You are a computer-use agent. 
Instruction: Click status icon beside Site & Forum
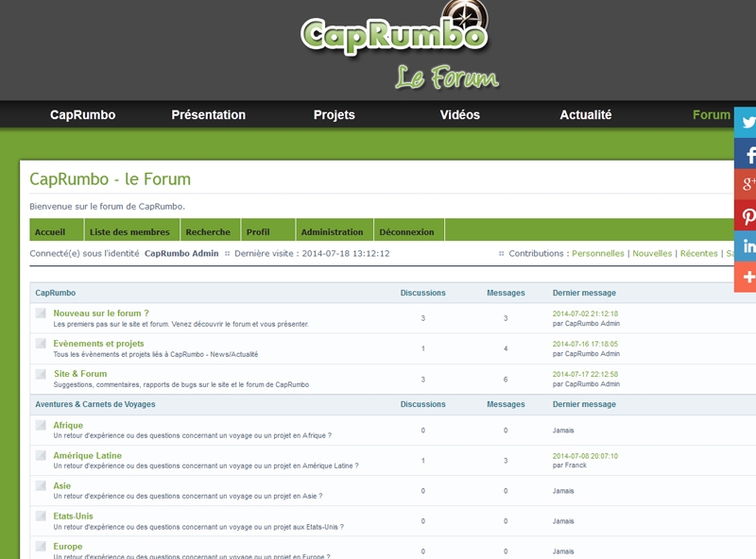(x=41, y=374)
